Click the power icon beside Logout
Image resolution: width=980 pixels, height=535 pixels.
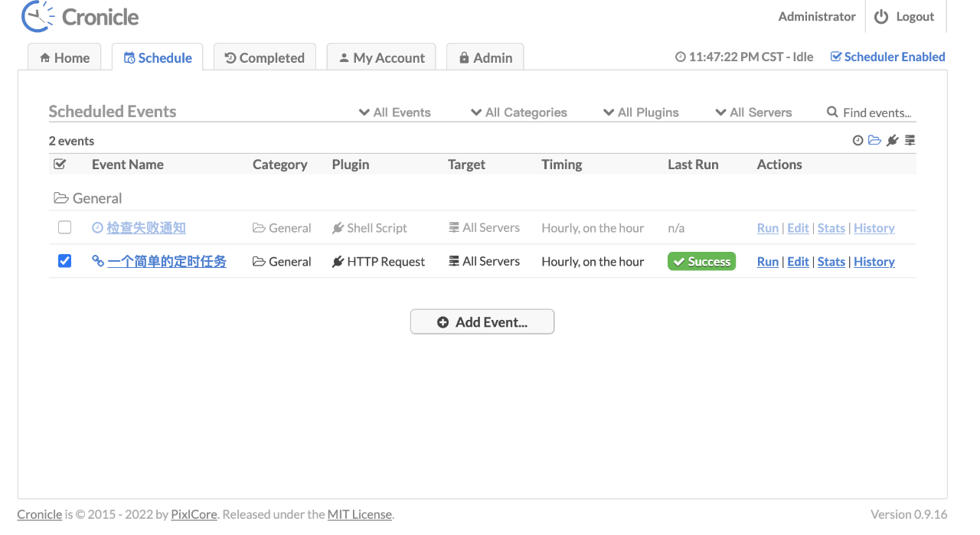click(x=881, y=17)
